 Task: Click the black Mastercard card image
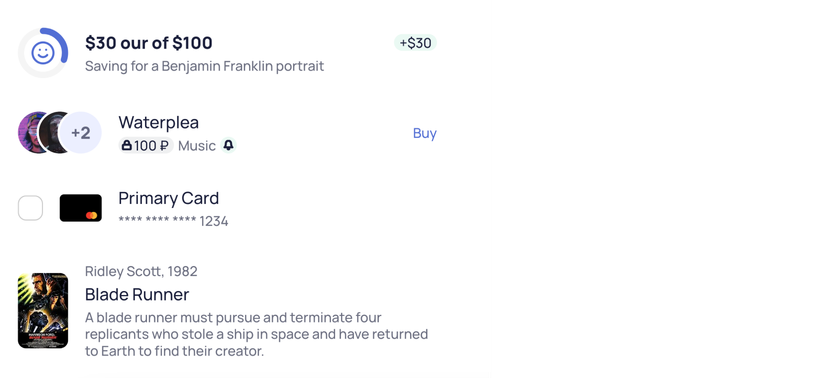(81, 208)
